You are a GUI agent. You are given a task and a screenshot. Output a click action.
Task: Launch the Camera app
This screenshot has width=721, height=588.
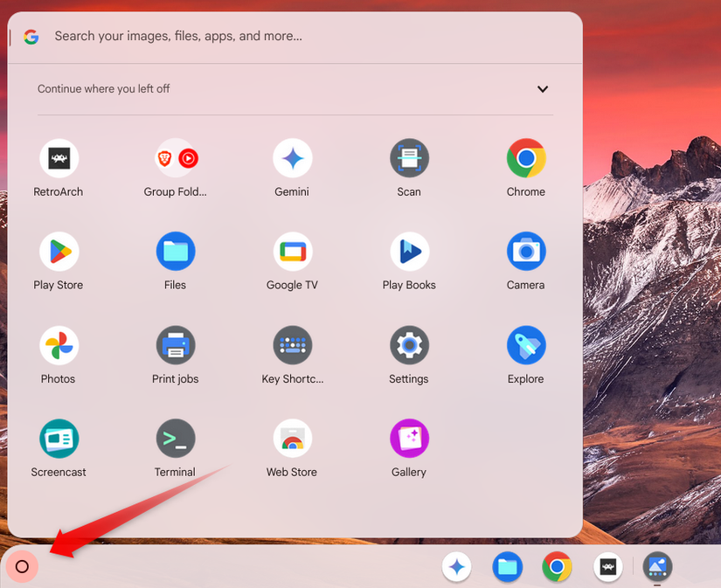[525, 251]
